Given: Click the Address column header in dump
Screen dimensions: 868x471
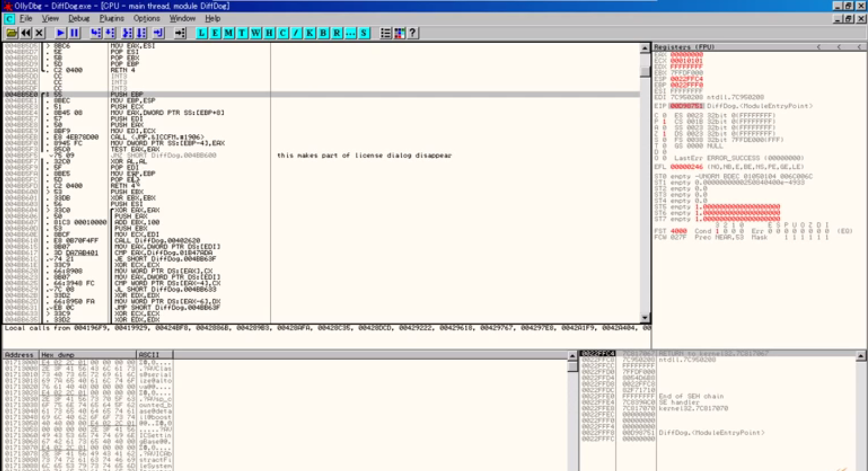Looking at the screenshot, I should [x=20, y=355].
